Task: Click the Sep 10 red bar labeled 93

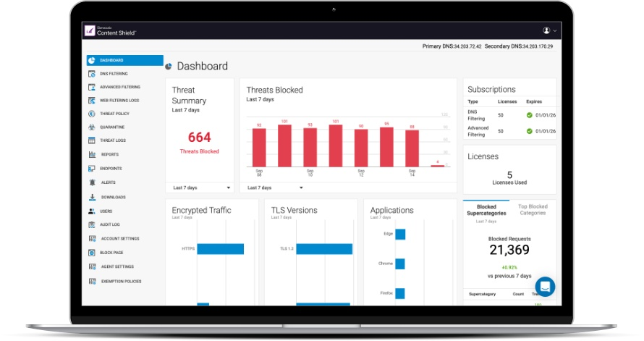Action: pos(310,148)
